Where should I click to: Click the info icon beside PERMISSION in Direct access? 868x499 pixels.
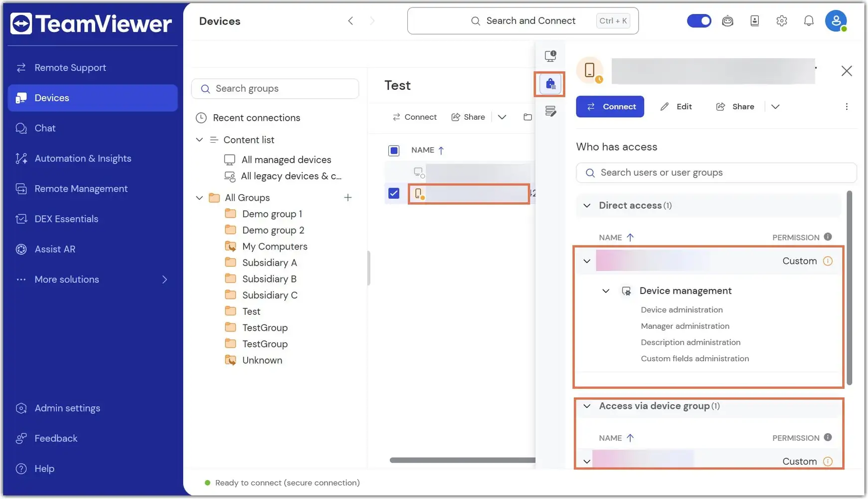coord(828,237)
